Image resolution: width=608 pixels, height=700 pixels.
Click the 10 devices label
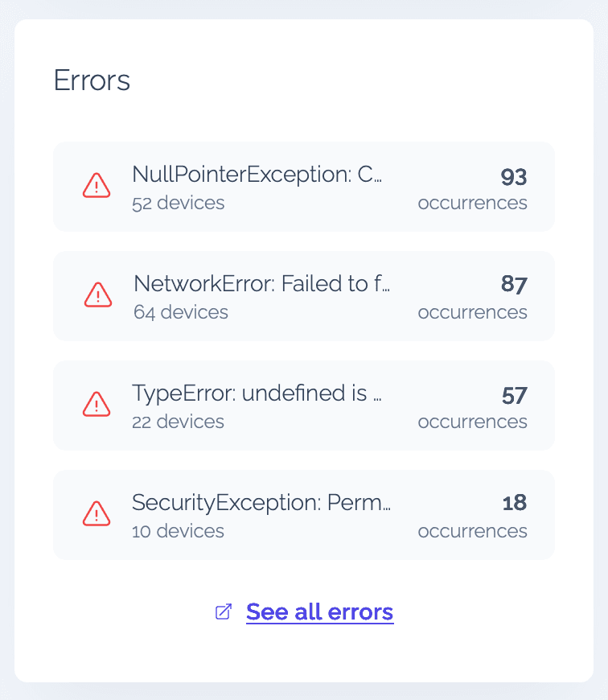[x=178, y=531]
